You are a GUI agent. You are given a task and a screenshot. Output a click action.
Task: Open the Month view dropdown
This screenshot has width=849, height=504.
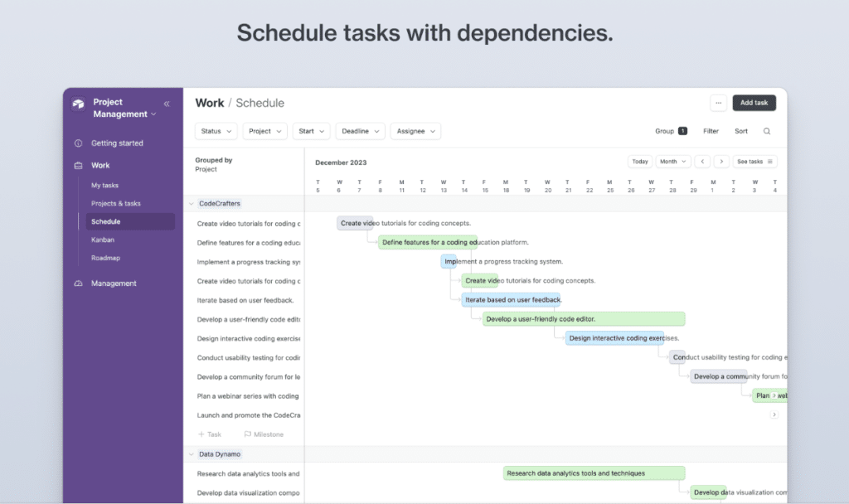click(672, 162)
